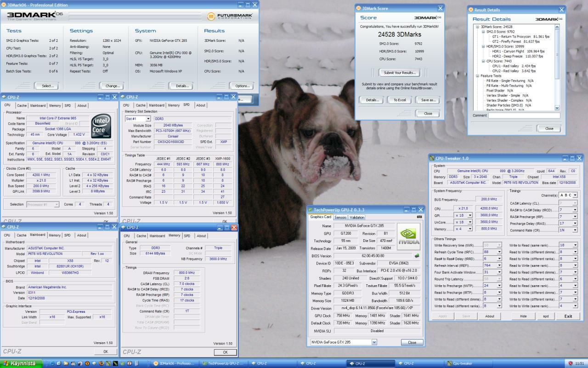588x368 pixels.
Task: Click the Select button under Tests
Action: 47,86
